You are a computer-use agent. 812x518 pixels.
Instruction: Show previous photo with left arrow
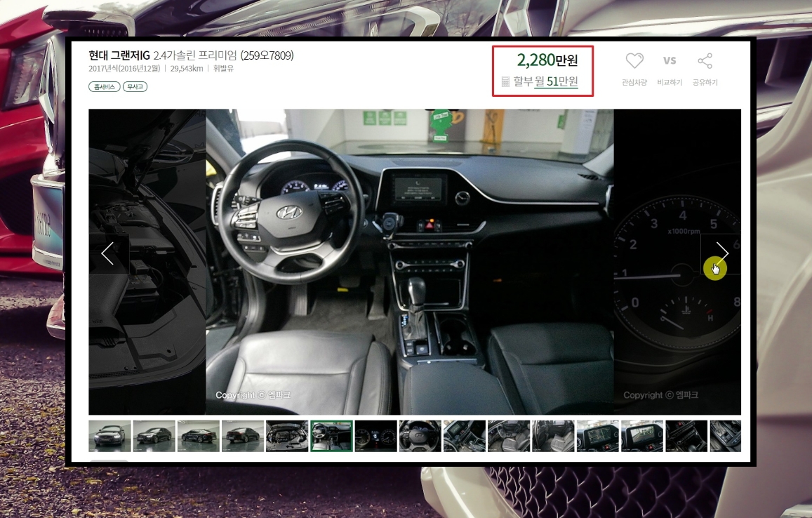[x=107, y=253]
